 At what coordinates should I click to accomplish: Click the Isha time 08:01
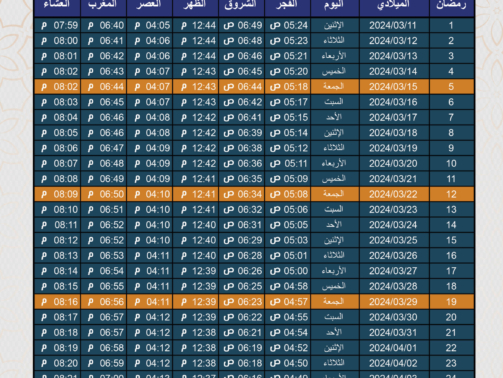point(57,56)
